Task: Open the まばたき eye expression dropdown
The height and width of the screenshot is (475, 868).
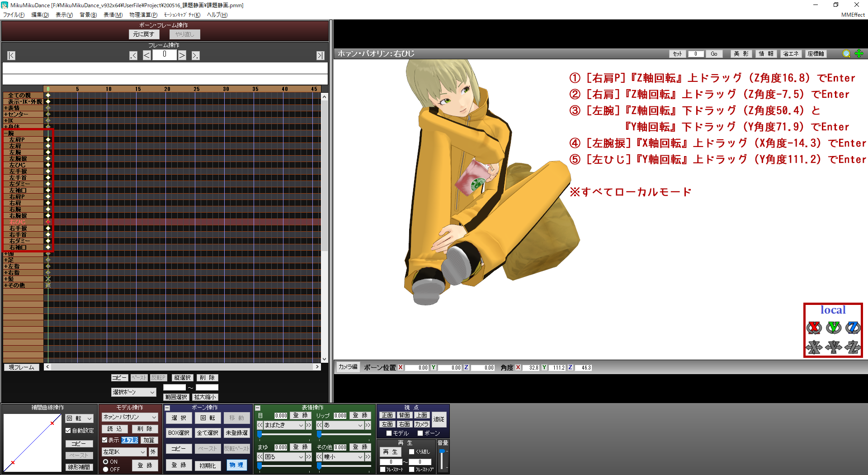Action: (x=284, y=425)
